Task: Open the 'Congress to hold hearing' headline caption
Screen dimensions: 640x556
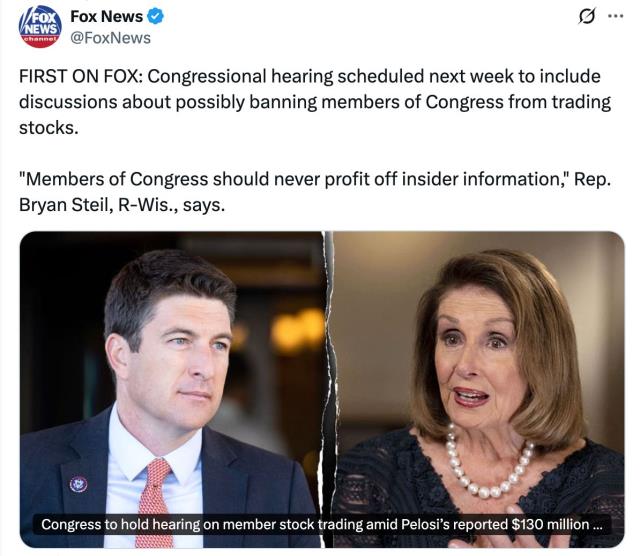Action: pos(322,525)
